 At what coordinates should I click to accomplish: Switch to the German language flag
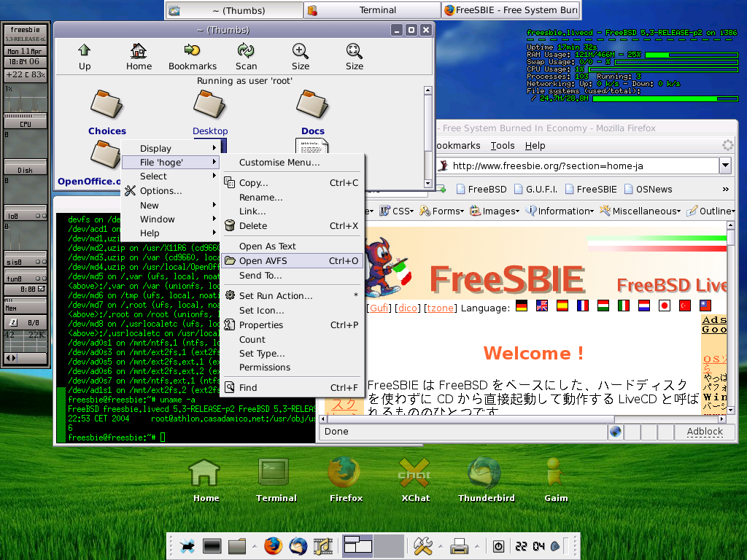pyautogui.click(x=522, y=306)
